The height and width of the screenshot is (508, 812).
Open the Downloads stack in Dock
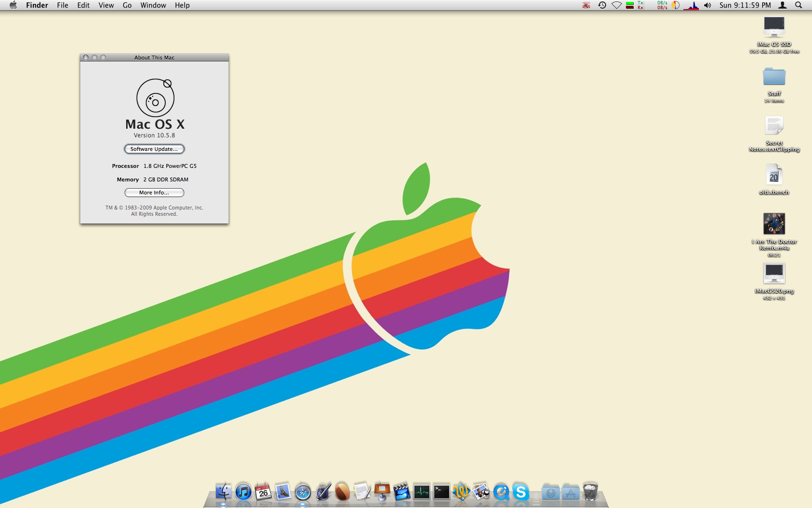(x=551, y=492)
